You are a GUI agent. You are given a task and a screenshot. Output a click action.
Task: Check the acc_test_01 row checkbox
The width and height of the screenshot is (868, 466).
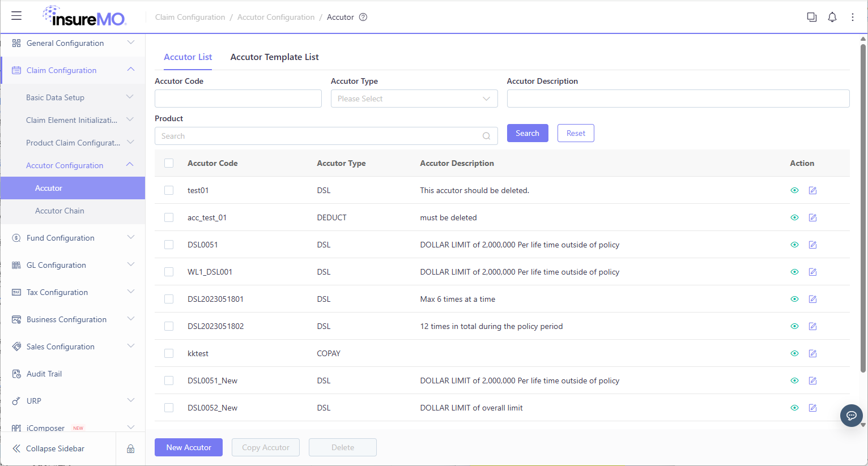(169, 217)
